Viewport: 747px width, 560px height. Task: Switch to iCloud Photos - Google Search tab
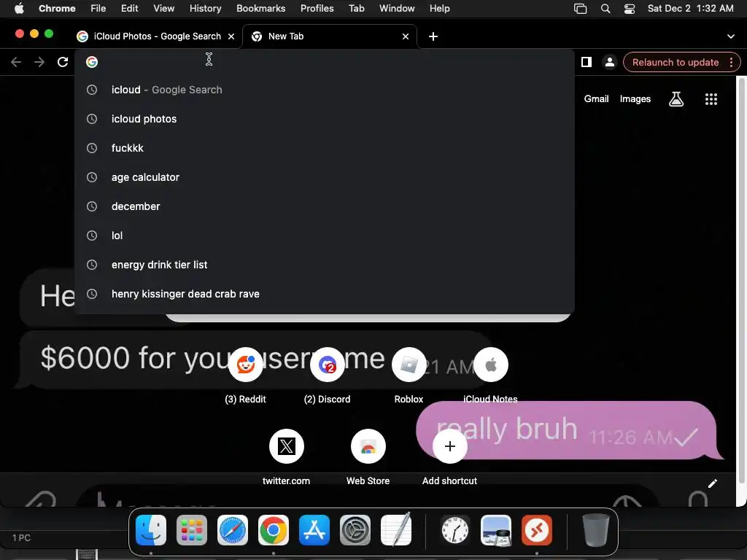point(156,36)
